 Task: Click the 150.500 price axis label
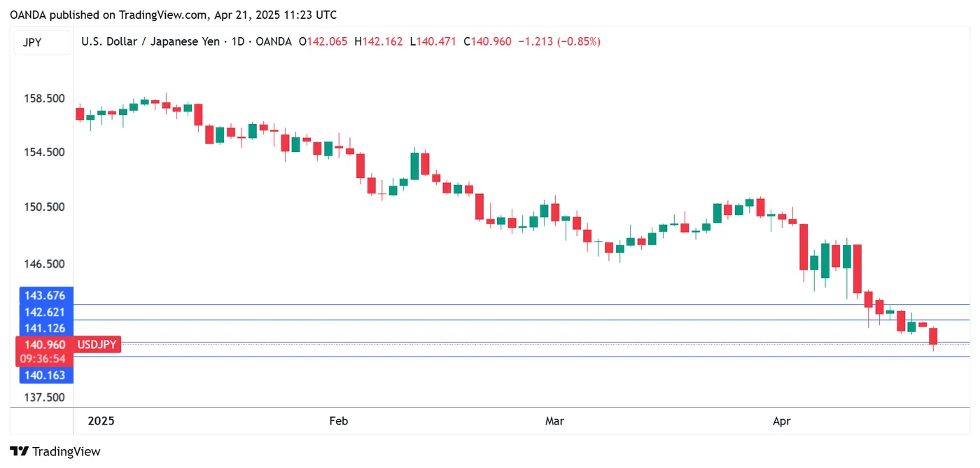(x=45, y=207)
